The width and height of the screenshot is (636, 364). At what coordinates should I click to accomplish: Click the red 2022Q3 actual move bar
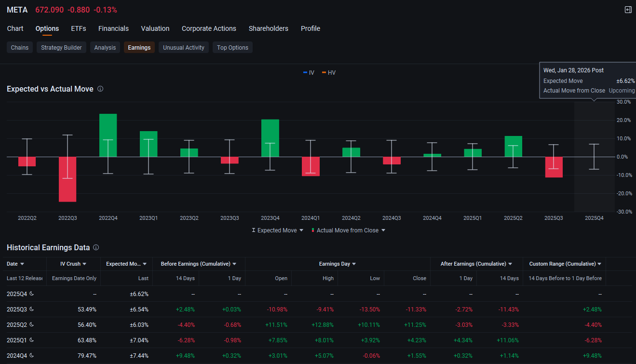tap(68, 179)
